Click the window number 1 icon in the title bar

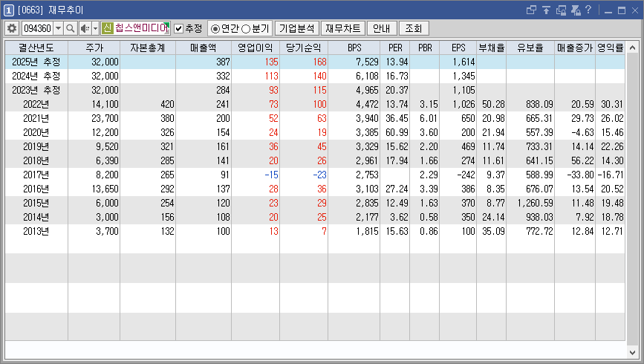click(x=8, y=10)
